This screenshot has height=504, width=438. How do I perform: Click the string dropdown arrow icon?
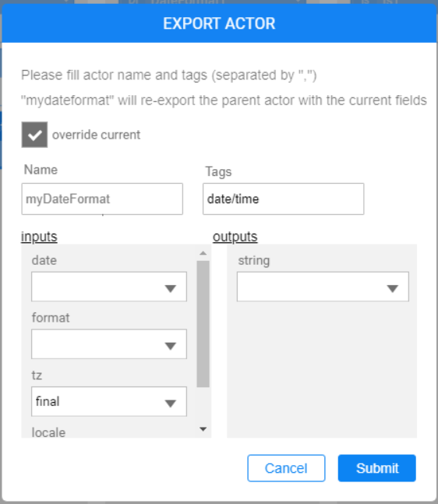(392, 289)
